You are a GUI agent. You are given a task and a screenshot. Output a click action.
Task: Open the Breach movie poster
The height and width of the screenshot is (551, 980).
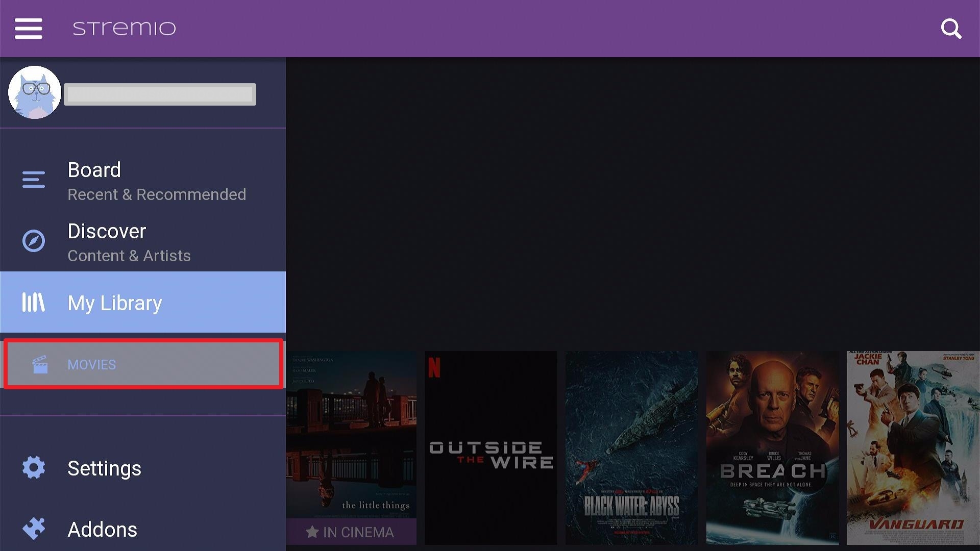(773, 447)
